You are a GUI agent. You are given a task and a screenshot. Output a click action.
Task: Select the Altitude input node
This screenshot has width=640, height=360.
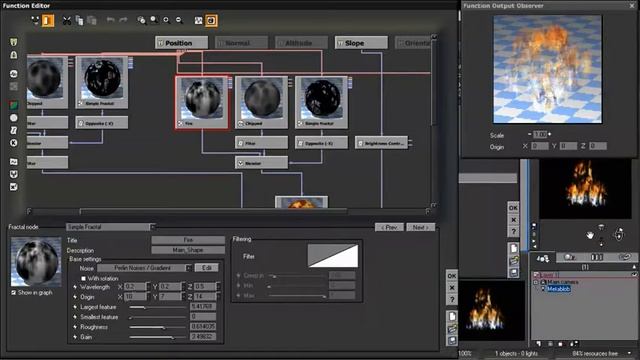(301, 43)
